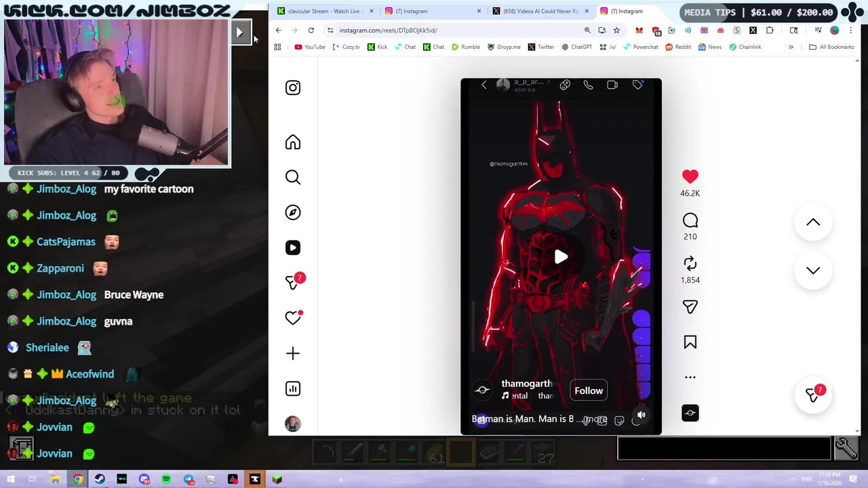
Task: Open Discord from the taskbar
Action: coord(144,479)
